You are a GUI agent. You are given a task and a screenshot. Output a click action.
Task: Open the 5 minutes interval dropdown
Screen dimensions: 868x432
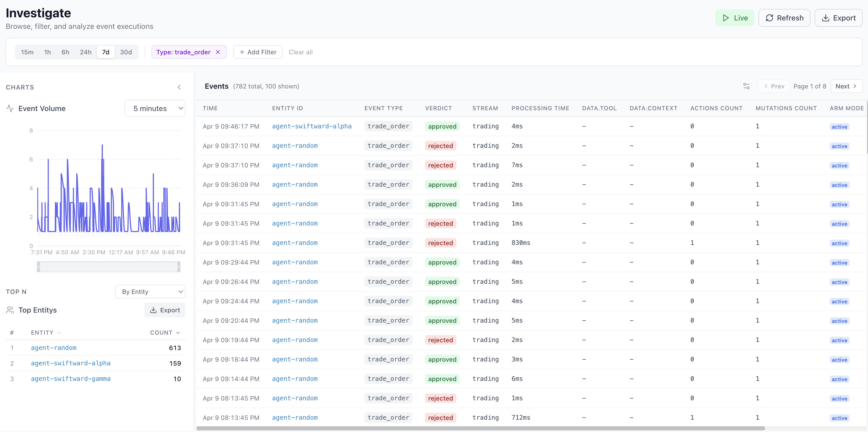[155, 108]
